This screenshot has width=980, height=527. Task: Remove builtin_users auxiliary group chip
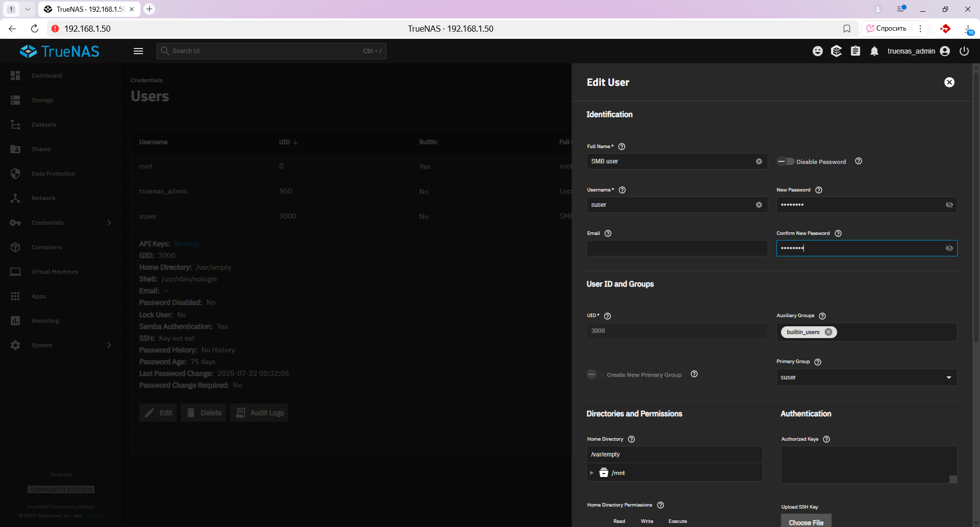click(828, 332)
